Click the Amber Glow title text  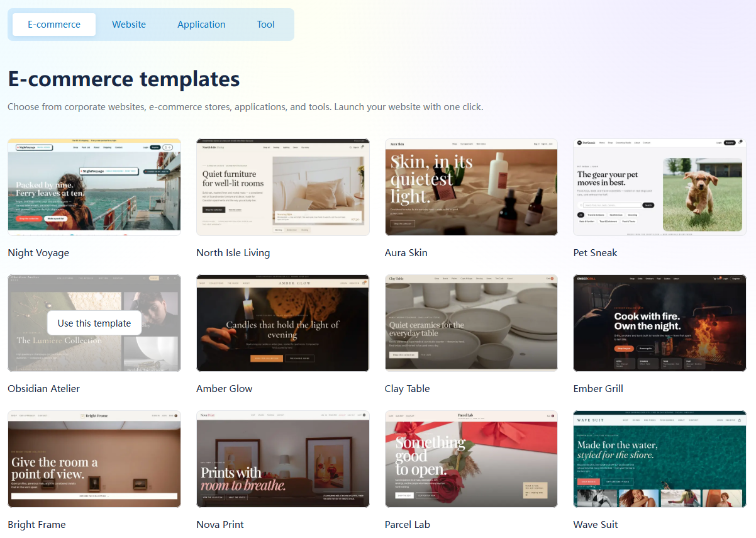pyautogui.click(x=225, y=389)
